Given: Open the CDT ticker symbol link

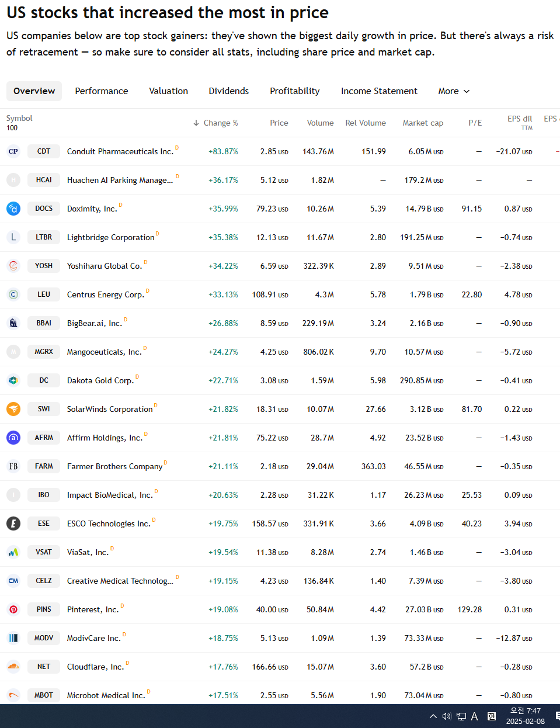Looking at the screenshot, I should point(44,151).
